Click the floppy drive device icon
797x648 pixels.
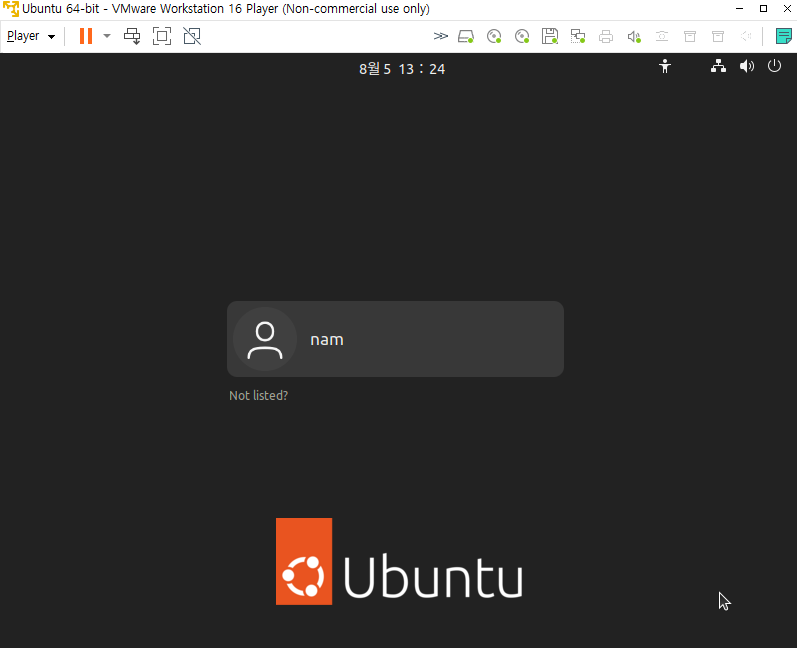click(550, 37)
